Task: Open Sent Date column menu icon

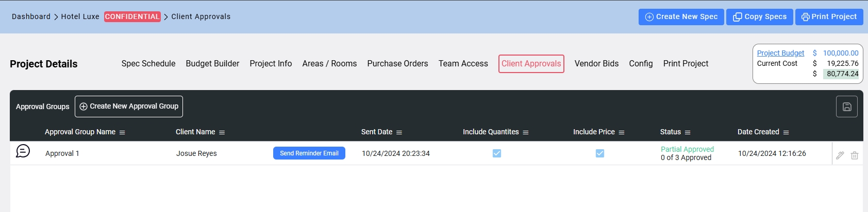Action: (399, 132)
